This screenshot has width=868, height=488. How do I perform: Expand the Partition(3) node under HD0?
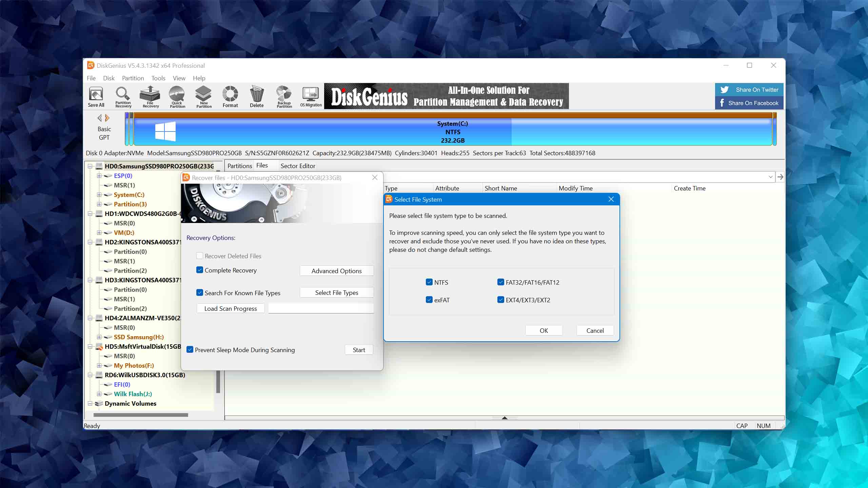(99, 204)
